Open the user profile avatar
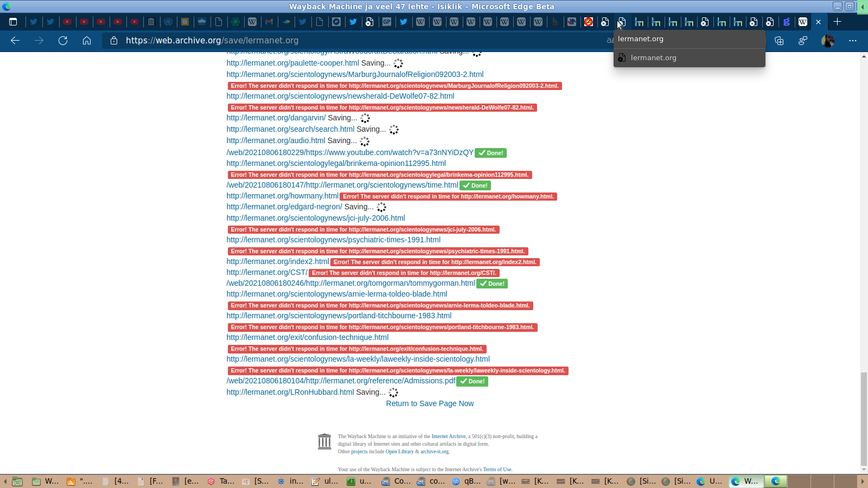The width and height of the screenshot is (868, 488). tap(828, 41)
